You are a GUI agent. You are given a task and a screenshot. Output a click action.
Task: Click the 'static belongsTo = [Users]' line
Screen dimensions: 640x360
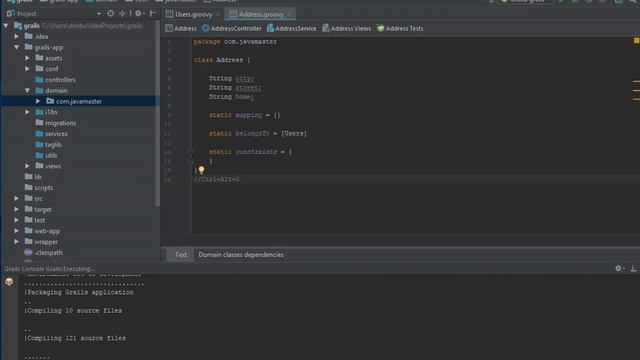click(258, 133)
